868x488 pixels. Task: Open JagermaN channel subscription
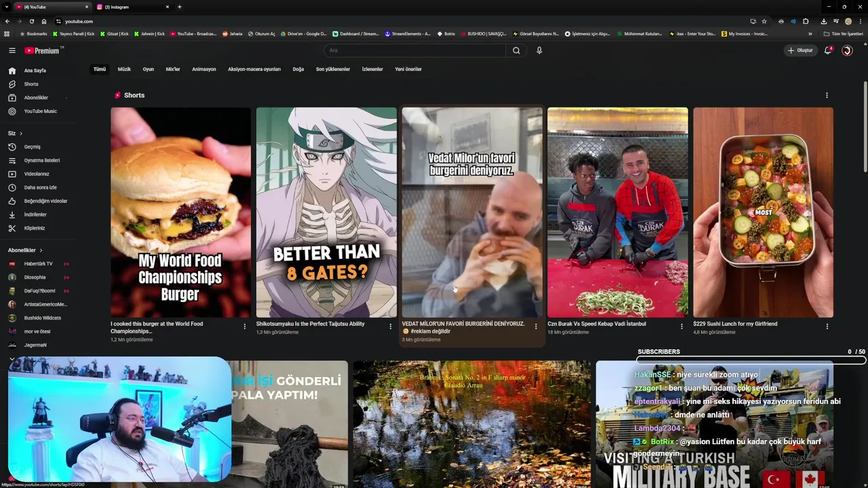tap(35, 345)
